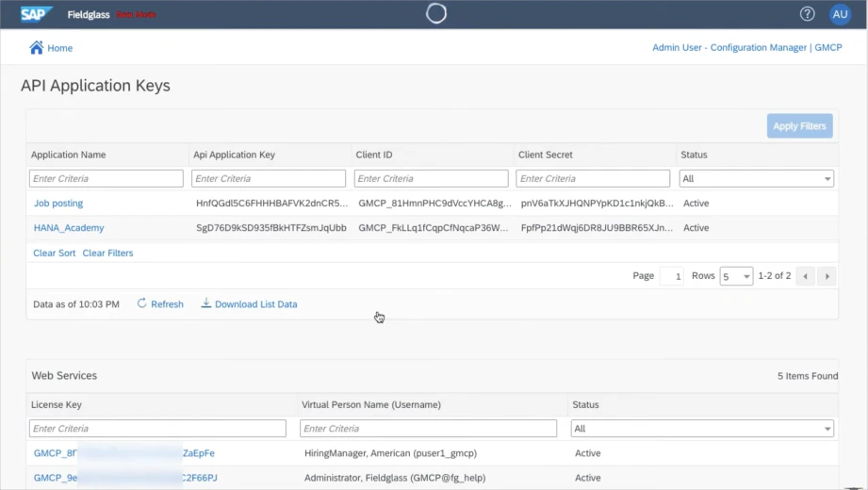The image size is (868, 490).
Task: Click Administrator, Fieldglass (GMCP@fg_help) cell
Action: point(395,477)
